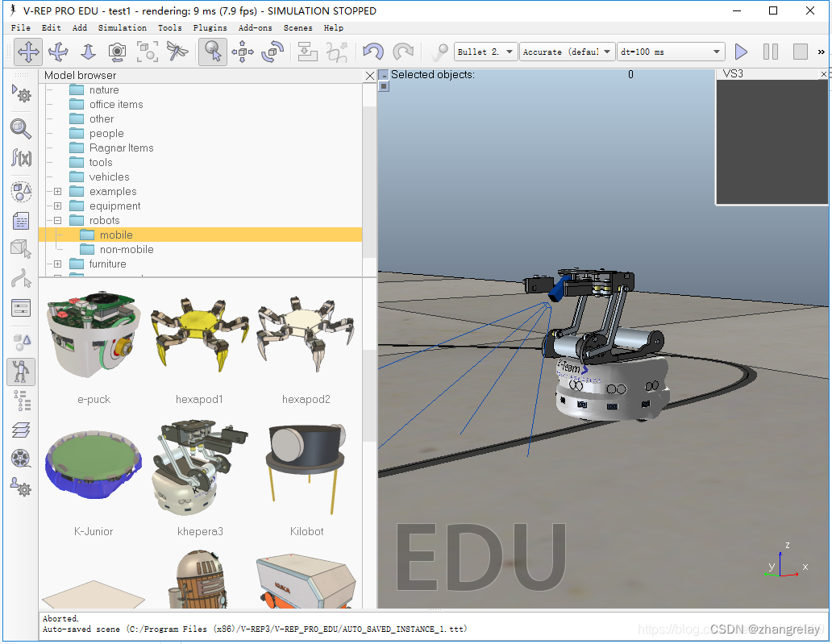Open the object properties magnifier icon

tap(21, 128)
